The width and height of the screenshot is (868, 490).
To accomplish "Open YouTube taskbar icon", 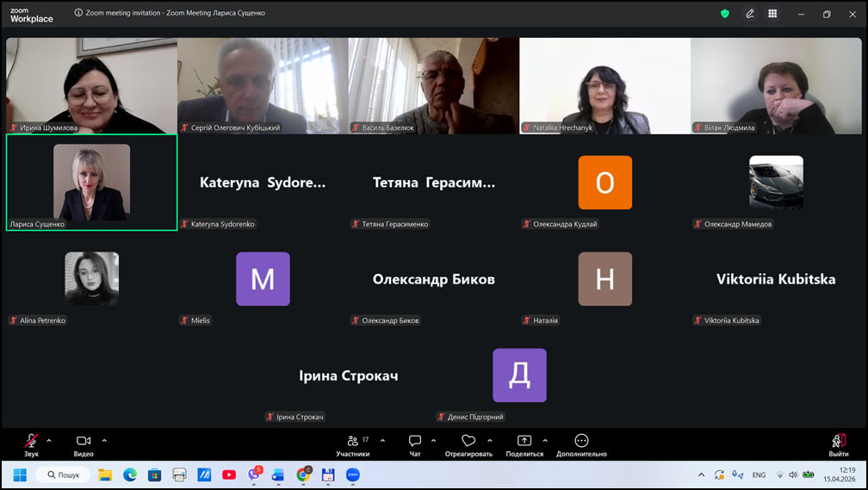I will coord(229,475).
